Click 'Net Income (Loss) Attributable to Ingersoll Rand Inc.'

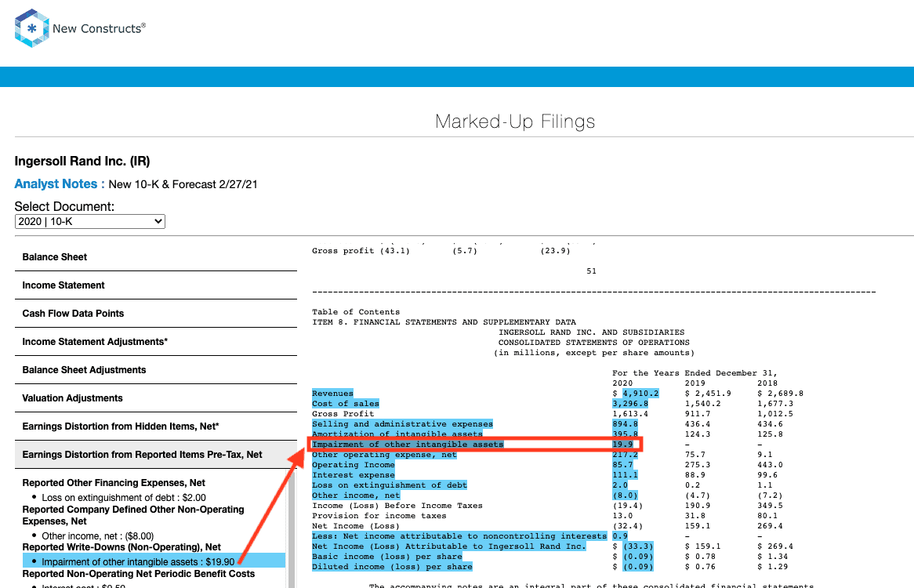click(x=449, y=546)
